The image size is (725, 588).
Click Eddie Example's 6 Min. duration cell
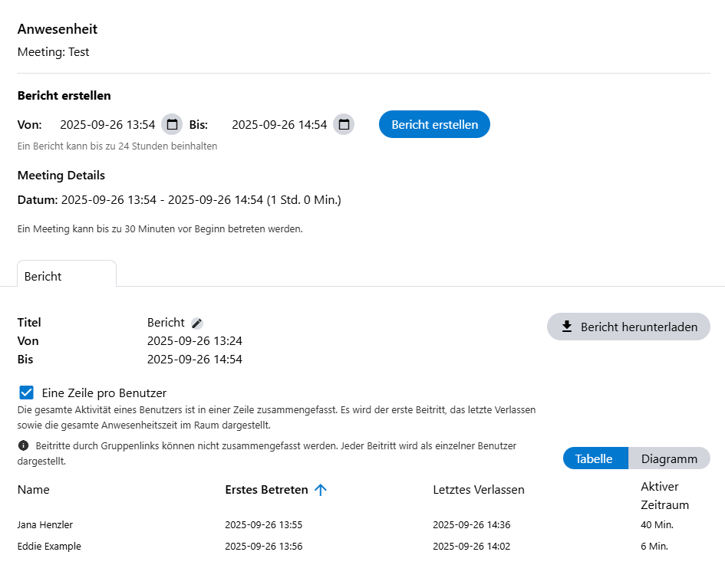point(654,547)
